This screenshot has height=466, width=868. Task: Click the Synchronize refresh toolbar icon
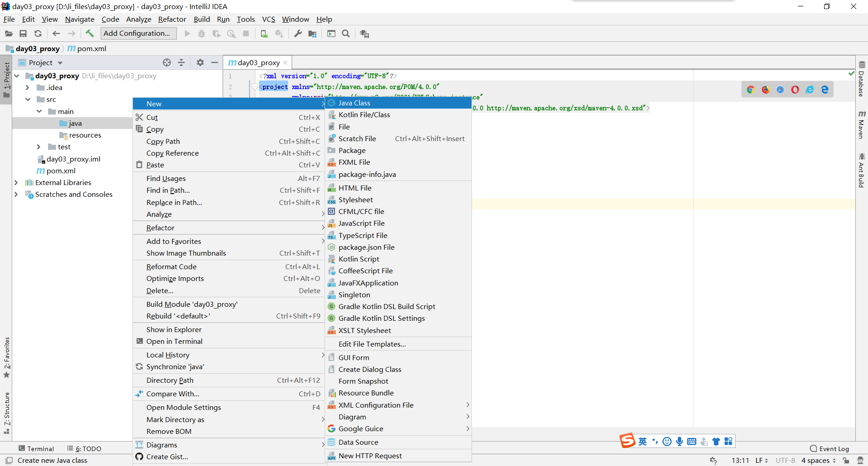[x=38, y=33]
